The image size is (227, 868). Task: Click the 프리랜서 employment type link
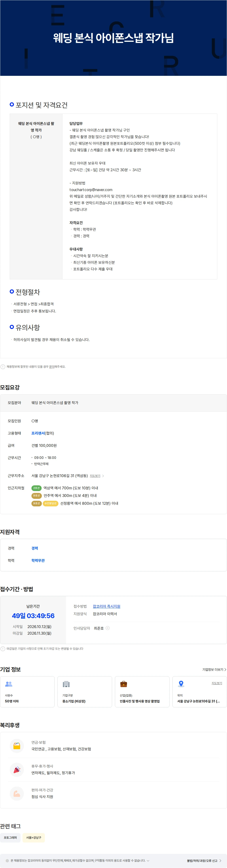[38, 433]
